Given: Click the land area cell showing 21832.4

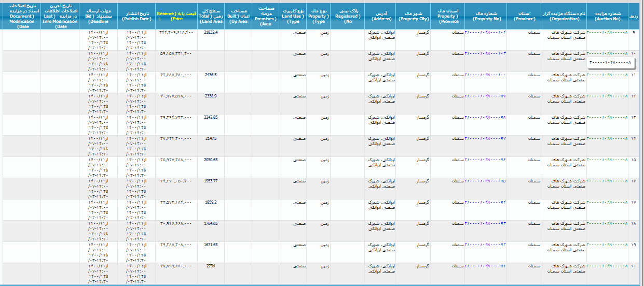Looking at the screenshot, I should 211,33.
